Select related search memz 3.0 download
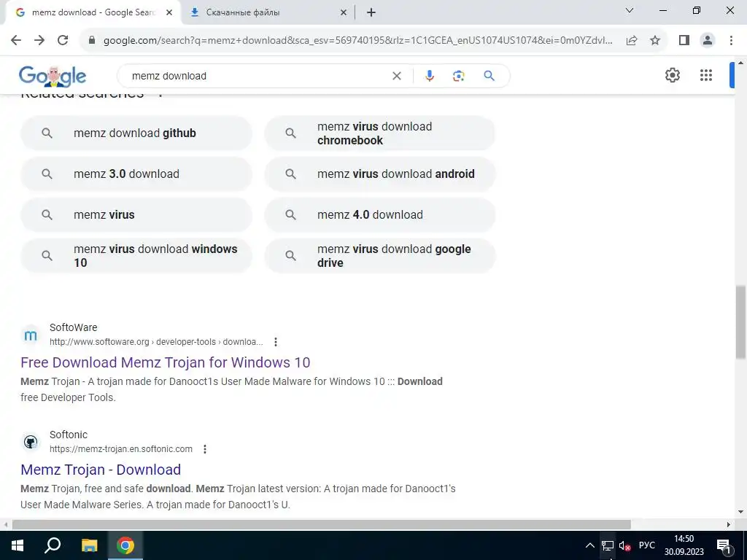747x560 pixels. point(136,174)
